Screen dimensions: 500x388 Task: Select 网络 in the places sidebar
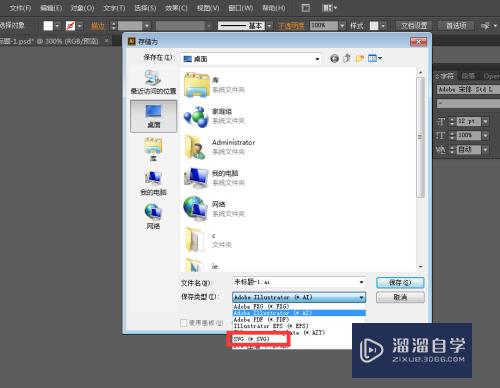(153, 217)
